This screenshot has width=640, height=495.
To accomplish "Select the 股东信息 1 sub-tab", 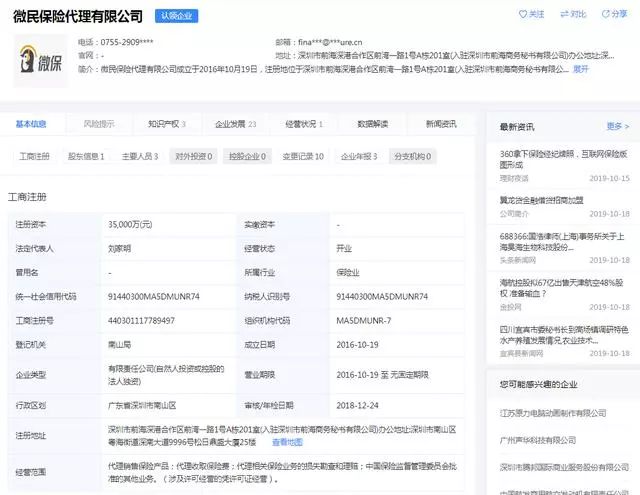I will point(86,156).
